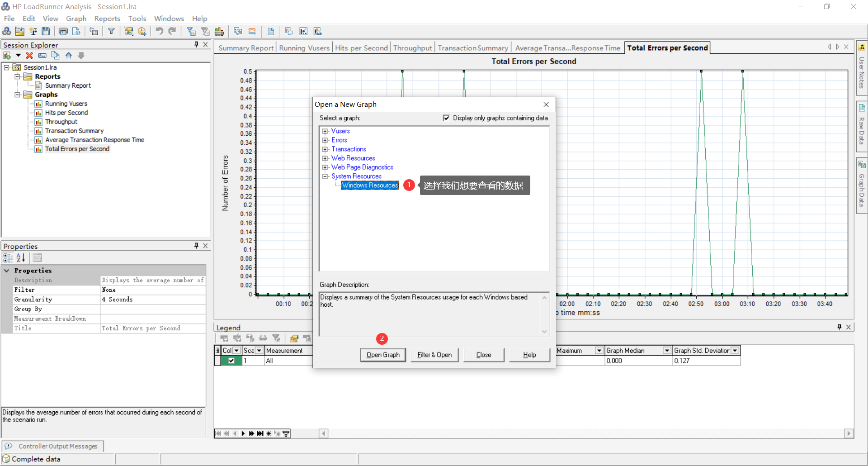Image resolution: width=868 pixels, height=466 pixels.
Task: Collapse the Graphs folder in Session Explorer
Action: [x=17, y=95]
